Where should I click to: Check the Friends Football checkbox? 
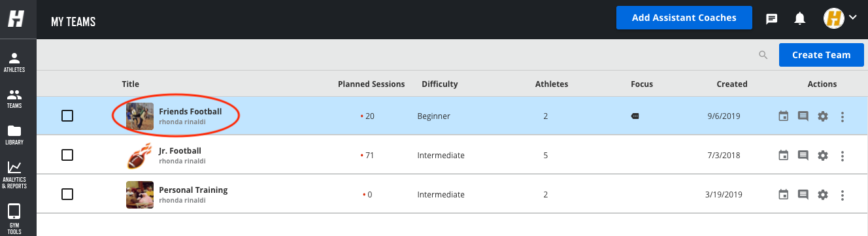(67, 116)
